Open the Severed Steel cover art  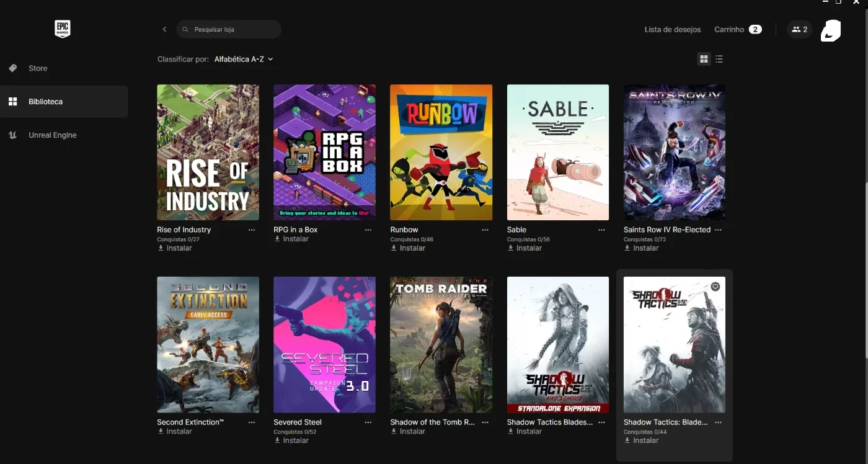pos(325,345)
